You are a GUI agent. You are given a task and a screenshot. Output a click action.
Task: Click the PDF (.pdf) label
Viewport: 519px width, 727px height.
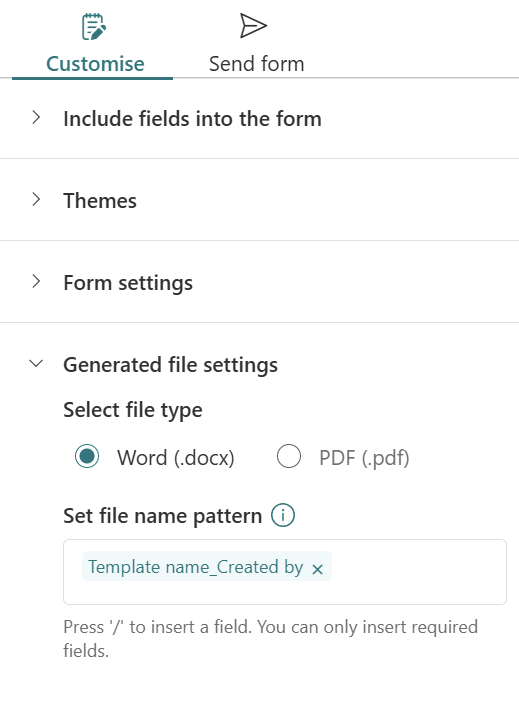click(x=364, y=458)
